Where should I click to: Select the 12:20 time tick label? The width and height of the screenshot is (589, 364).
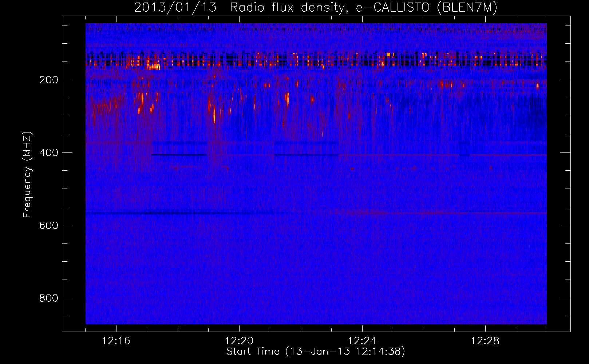239,341
